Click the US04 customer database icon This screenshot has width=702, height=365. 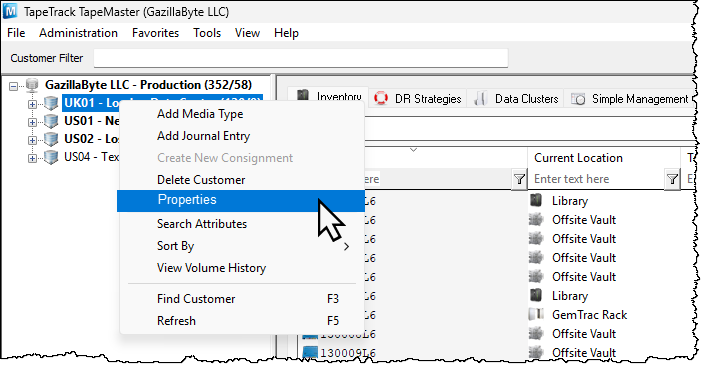coord(51,157)
